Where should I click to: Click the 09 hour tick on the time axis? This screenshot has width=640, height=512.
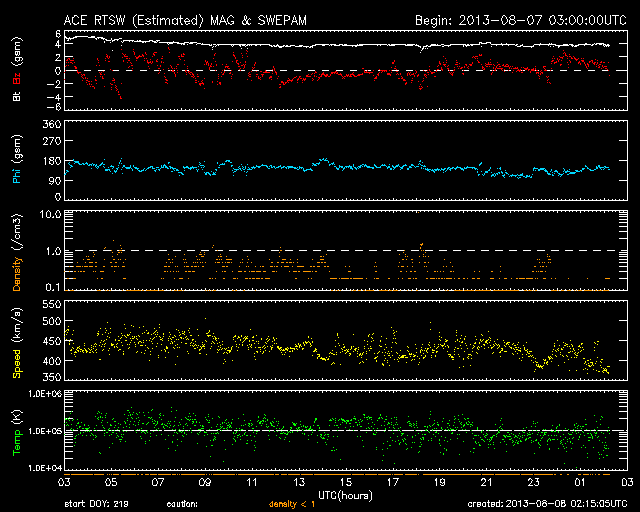(x=205, y=482)
